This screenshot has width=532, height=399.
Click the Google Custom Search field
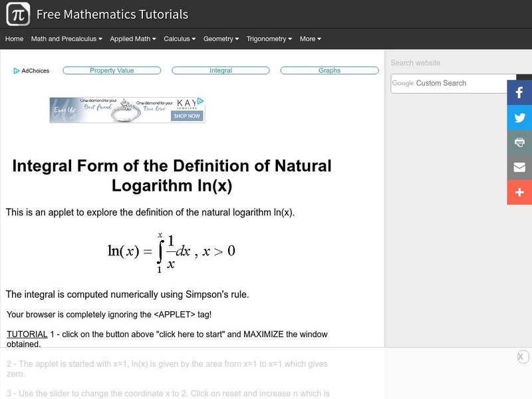(x=449, y=83)
